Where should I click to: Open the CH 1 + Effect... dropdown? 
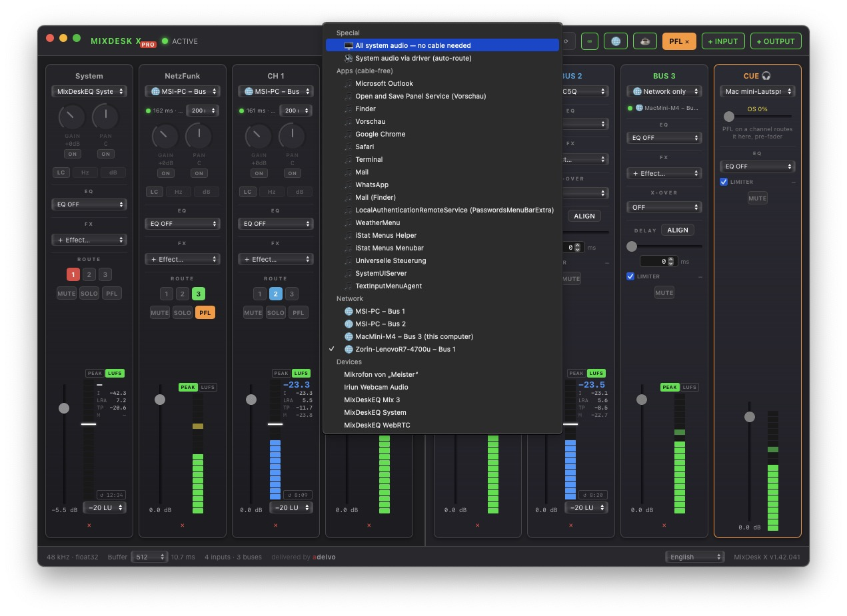coord(276,259)
